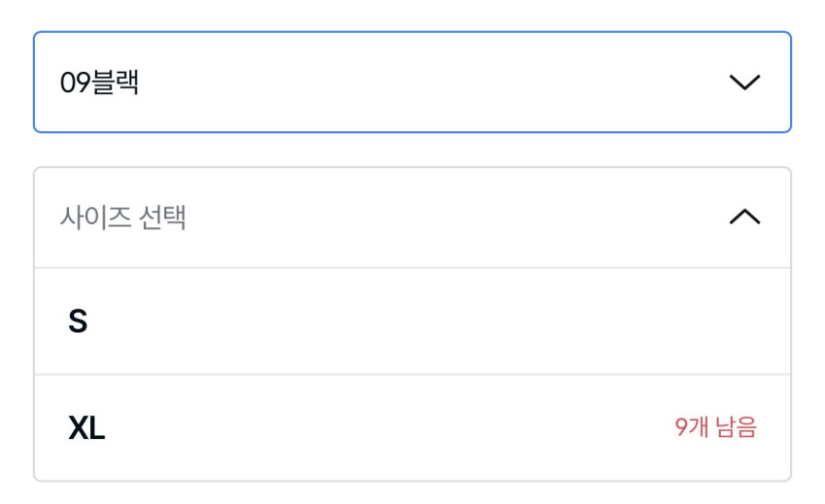Click the up chevron beside 사이즈 선택
This screenshot has width=825, height=504.
point(744,218)
